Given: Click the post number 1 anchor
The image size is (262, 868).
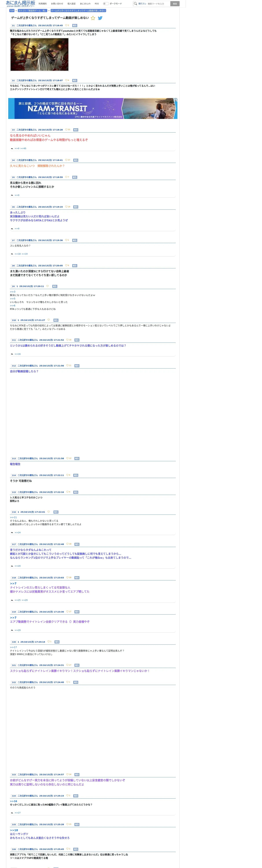Looking at the screenshot, I should coord(13,25).
